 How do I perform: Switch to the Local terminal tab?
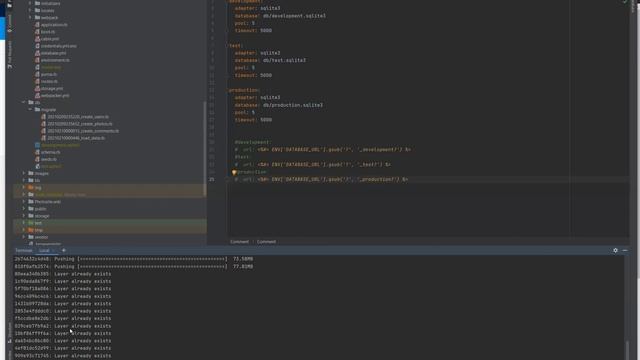[44, 250]
